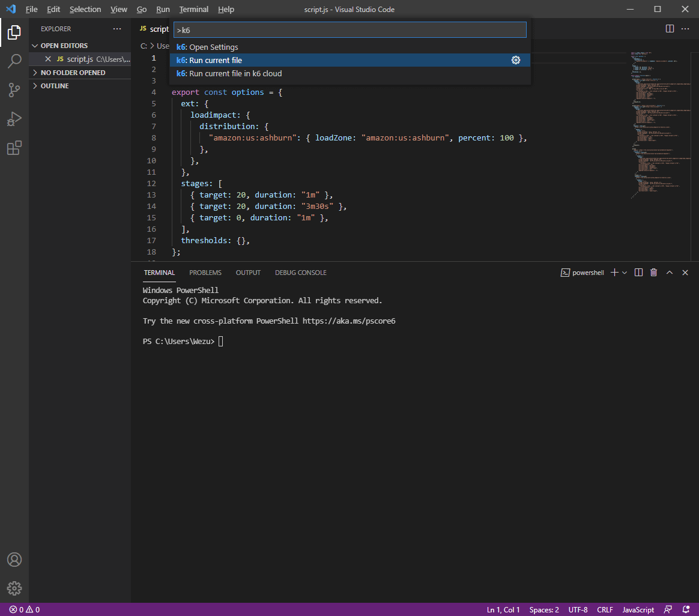Click the UTF-8 encoding status item
The height and width of the screenshot is (616, 699).
578,609
